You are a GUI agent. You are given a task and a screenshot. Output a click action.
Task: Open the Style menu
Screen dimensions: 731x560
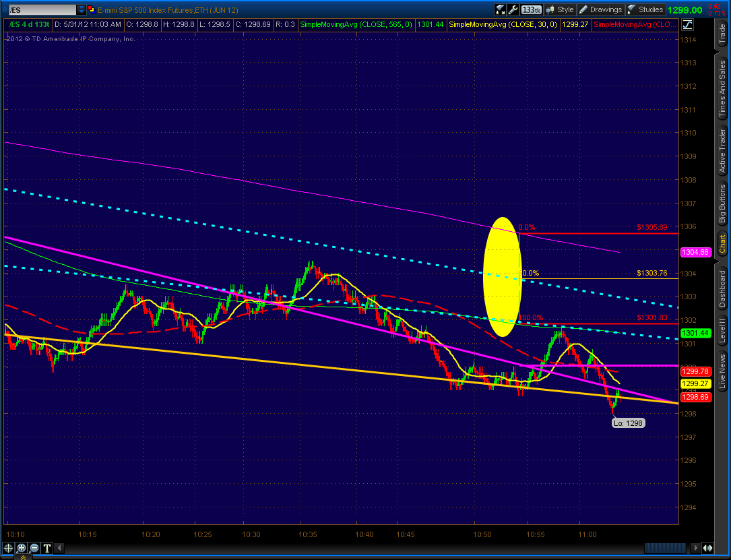click(x=561, y=9)
